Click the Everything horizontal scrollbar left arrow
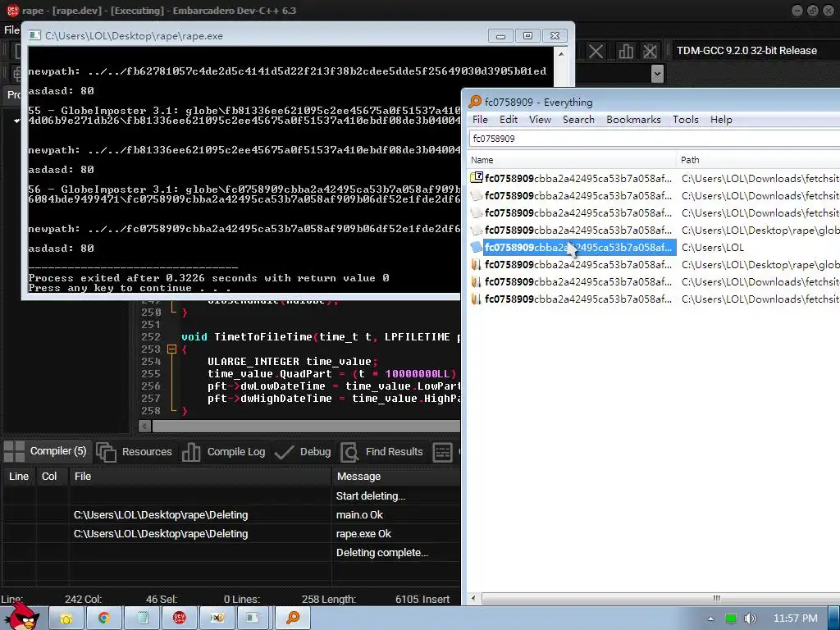Image resolution: width=840 pixels, height=630 pixels. point(473,598)
